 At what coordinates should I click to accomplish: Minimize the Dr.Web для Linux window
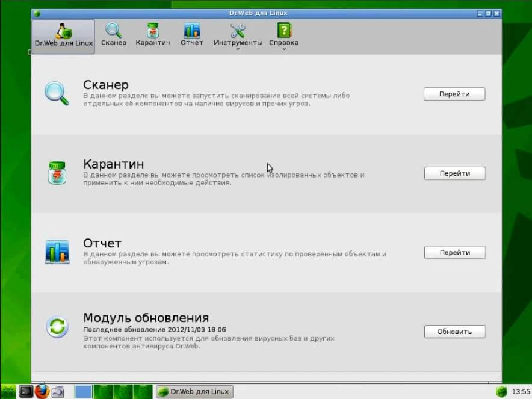click(480, 14)
